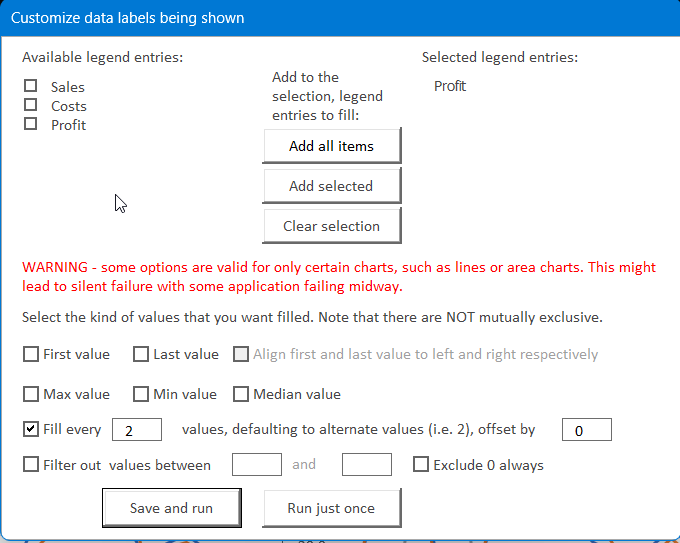Click the 'Sales' label text
The width and height of the screenshot is (680, 543).
[68, 87]
